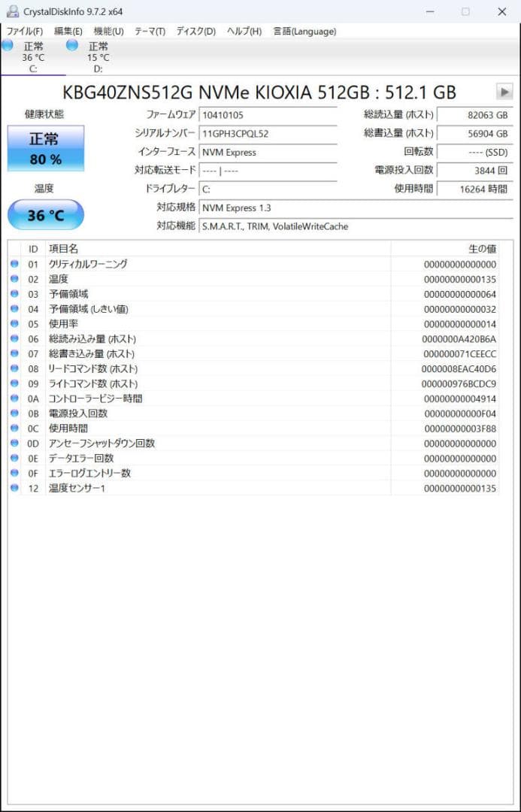Select the C: disk status orb
This screenshot has width=521, height=812.
pyautogui.click(x=8, y=45)
